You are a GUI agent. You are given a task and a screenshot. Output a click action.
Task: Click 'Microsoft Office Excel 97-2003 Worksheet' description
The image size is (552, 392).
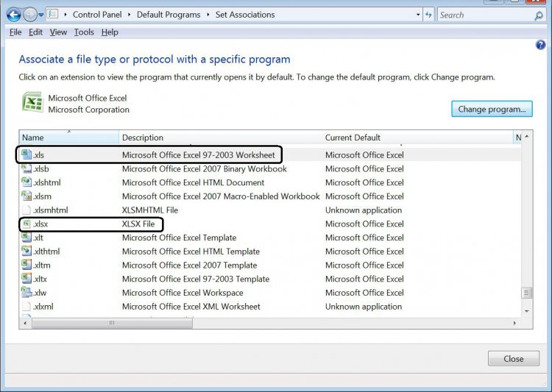point(198,155)
